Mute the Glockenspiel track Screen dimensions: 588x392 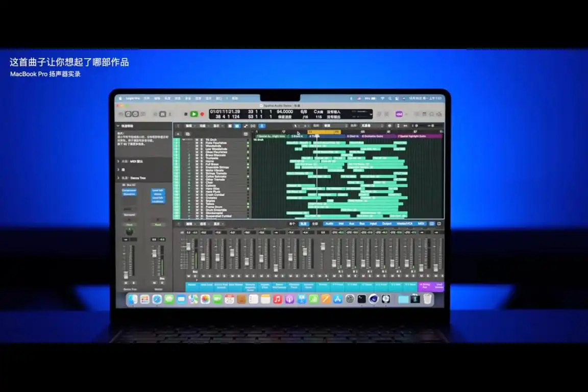tap(197, 213)
